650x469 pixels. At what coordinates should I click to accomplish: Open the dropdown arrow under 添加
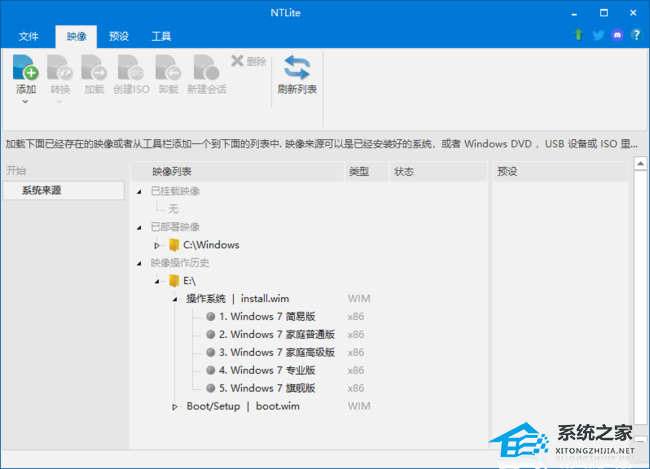pyautogui.click(x=25, y=102)
